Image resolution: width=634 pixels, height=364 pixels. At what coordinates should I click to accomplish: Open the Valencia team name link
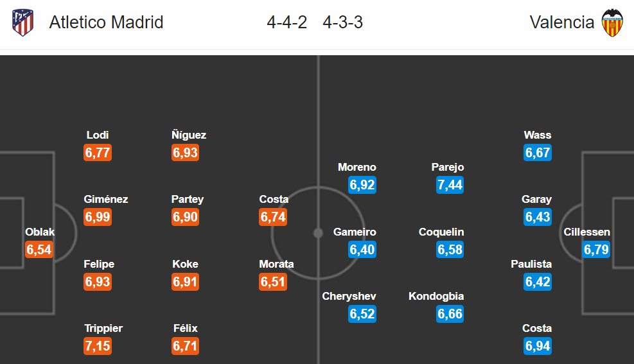[x=561, y=22]
